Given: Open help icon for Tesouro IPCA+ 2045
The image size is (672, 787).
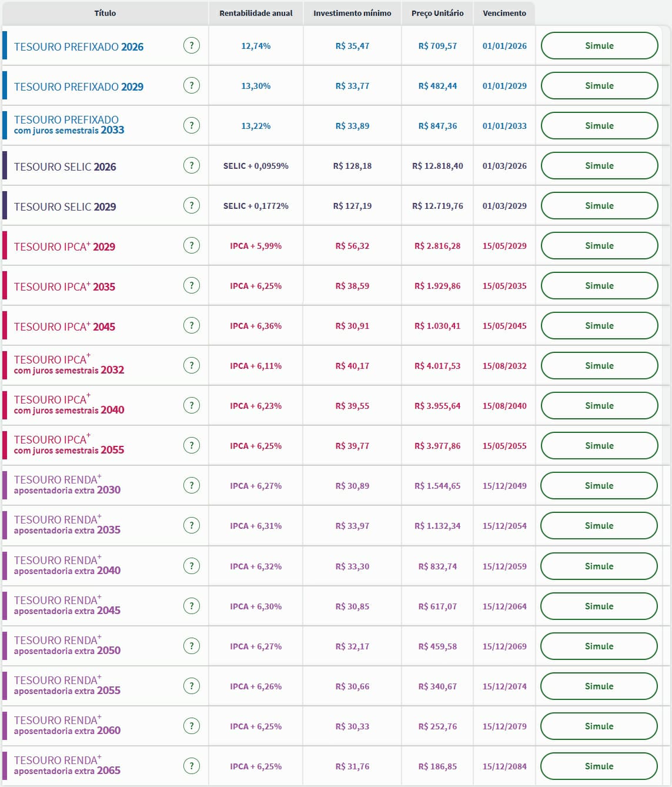Looking at the screenshot, I should pos(192,325).
